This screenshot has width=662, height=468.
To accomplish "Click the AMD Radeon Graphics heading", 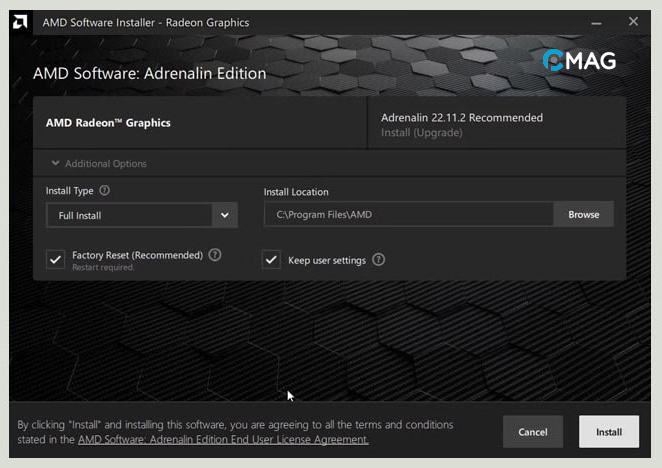I will click(x=108, y=123).
